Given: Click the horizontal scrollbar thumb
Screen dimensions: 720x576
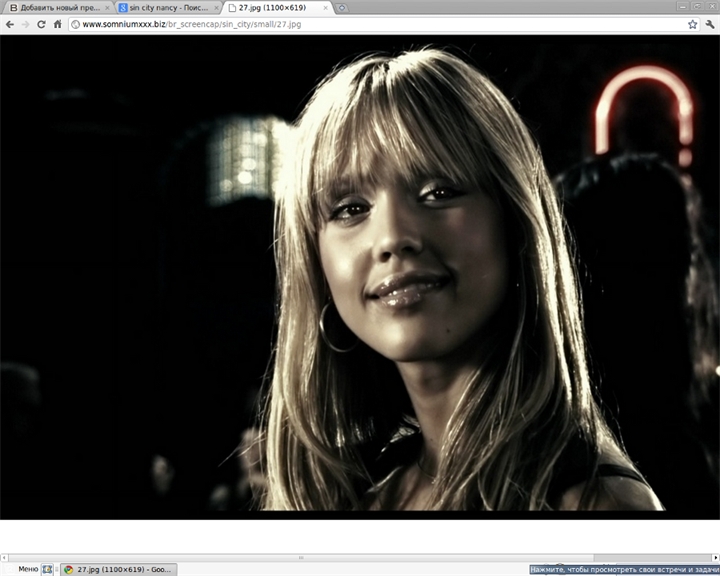Looking at the screenshot, I should coord(301,558).
